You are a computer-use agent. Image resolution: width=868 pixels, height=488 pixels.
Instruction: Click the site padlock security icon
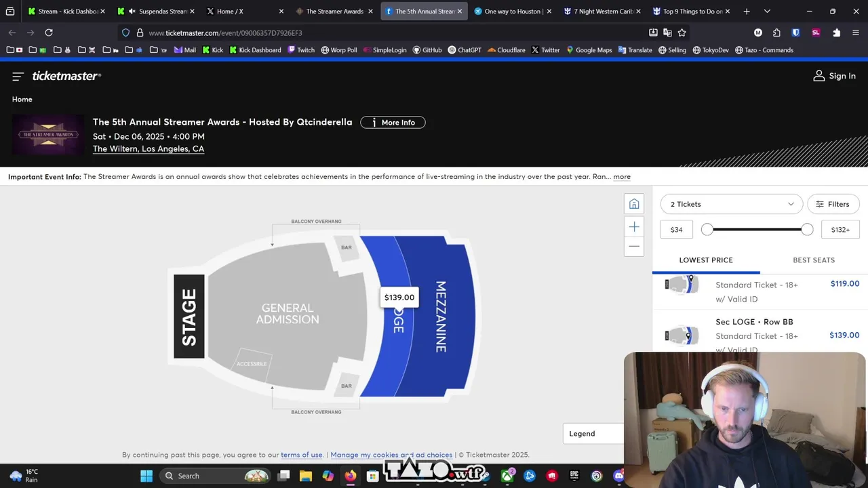[x=140, y=33]
